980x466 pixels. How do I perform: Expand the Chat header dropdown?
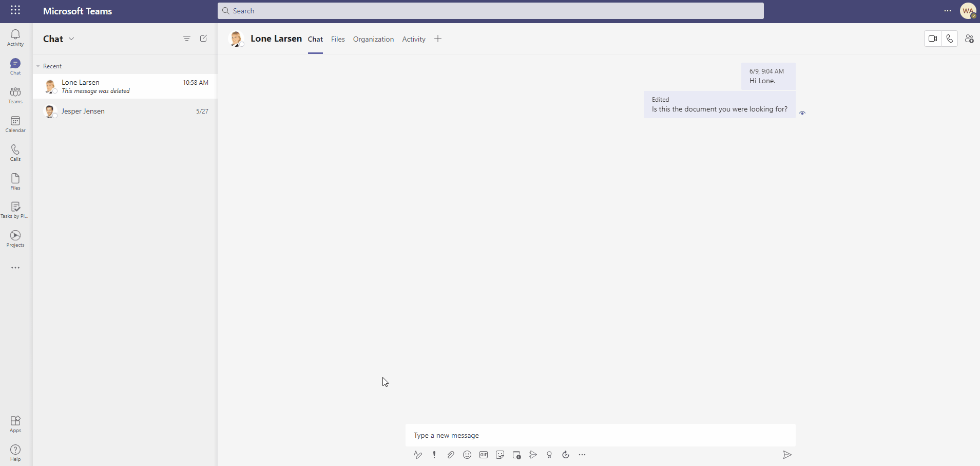(71, 39)
